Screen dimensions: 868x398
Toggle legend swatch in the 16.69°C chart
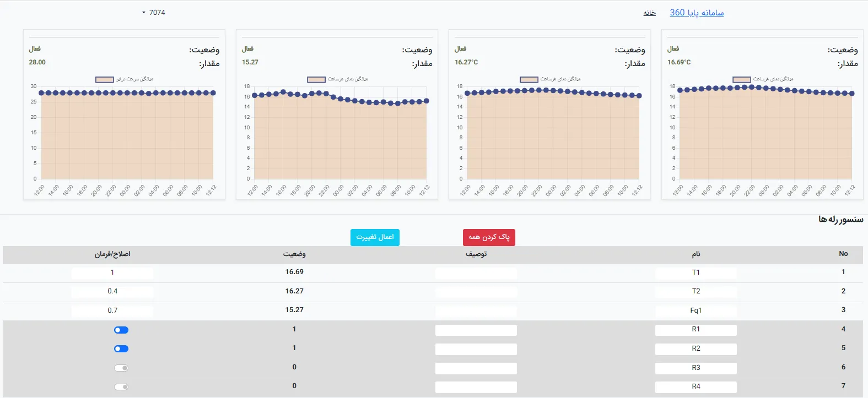742,80
